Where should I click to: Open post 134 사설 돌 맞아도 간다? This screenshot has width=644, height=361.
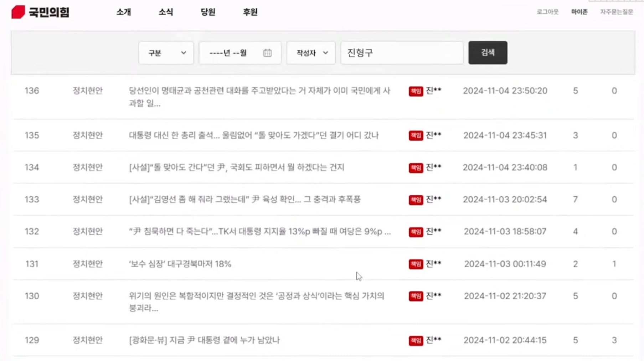(x=237, y=167)
